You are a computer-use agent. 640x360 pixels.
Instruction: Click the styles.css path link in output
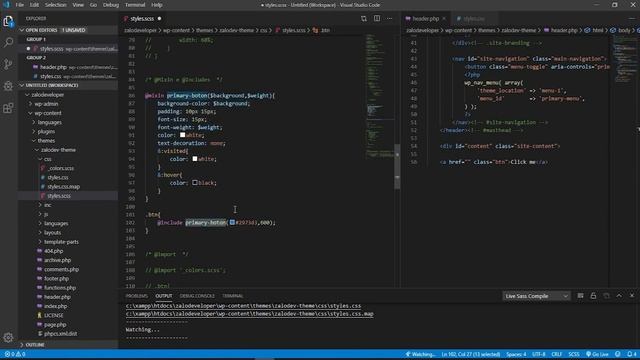[243, 306]
